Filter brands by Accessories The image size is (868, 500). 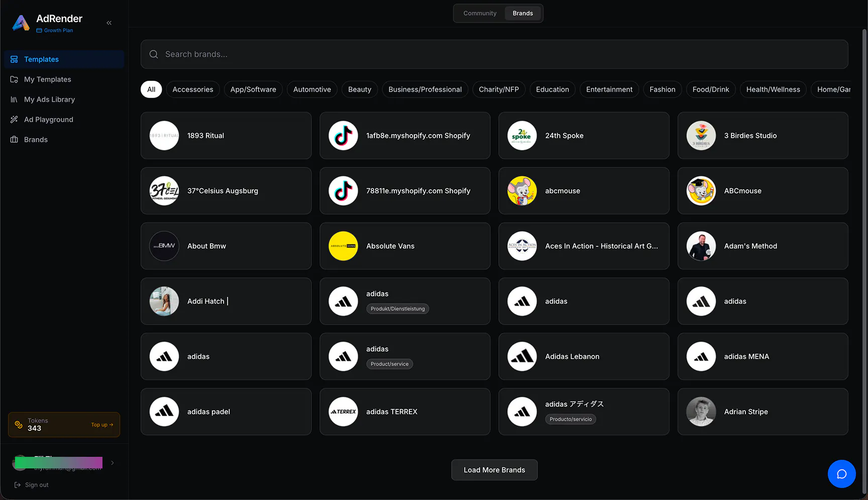click(193, 89)
